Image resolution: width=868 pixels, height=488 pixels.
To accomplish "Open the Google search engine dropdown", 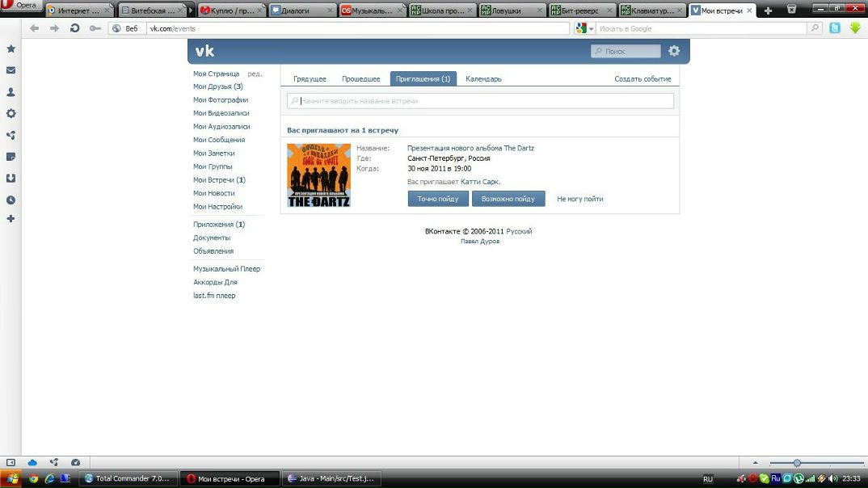I will 584,28.
